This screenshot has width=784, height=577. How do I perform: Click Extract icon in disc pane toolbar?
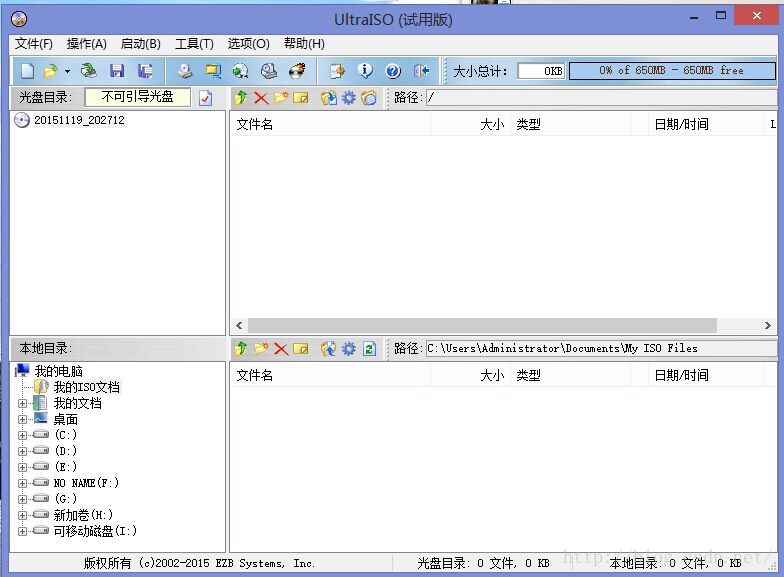tap(328, 98)
